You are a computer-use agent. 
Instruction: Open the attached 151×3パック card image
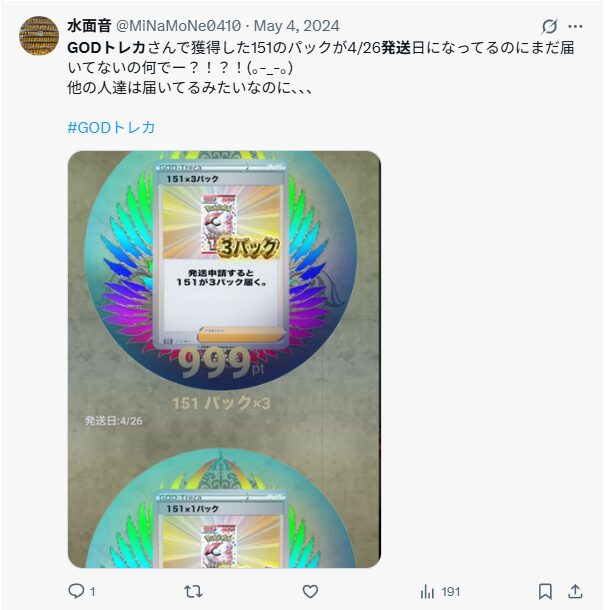224,359
